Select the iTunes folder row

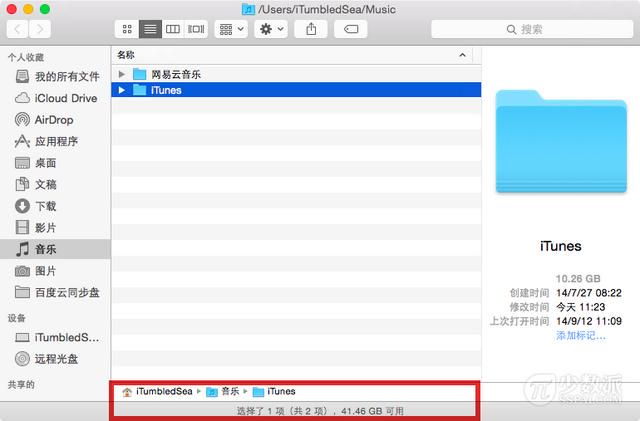click(x=296, y=90)
